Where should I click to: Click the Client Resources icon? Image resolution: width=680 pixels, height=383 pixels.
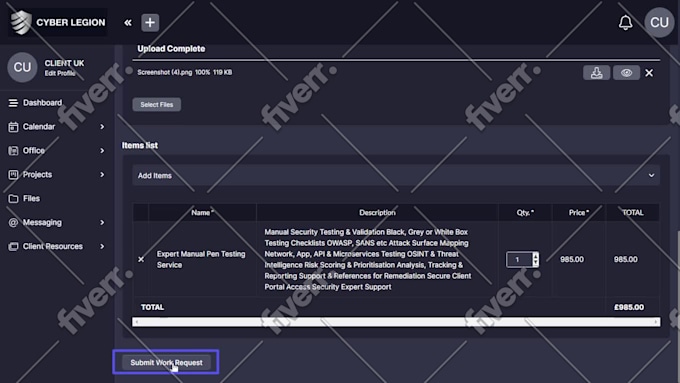13,246
